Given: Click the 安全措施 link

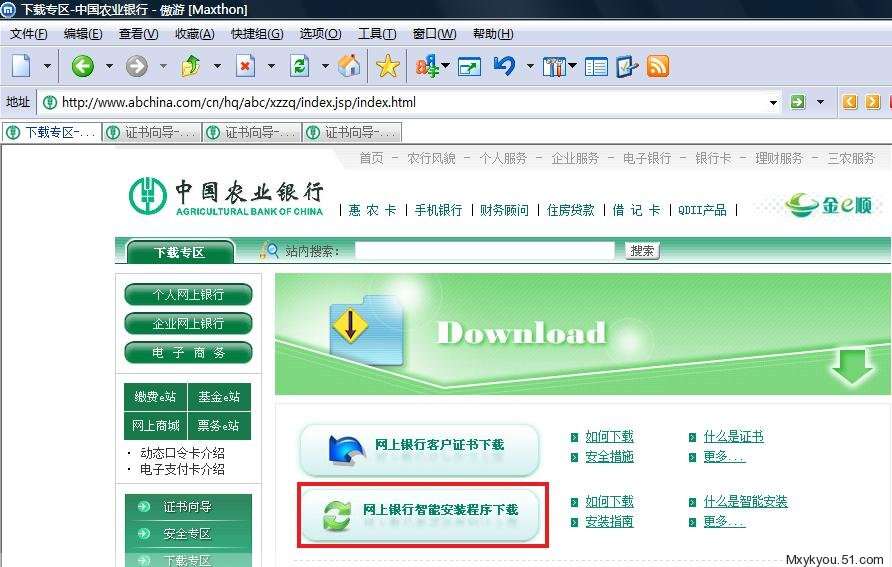Looking at the screenshot, I should (x=609, y=456).
